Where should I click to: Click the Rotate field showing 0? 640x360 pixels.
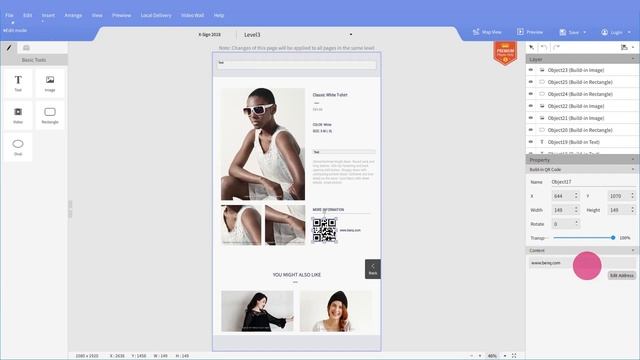point(565,224)
